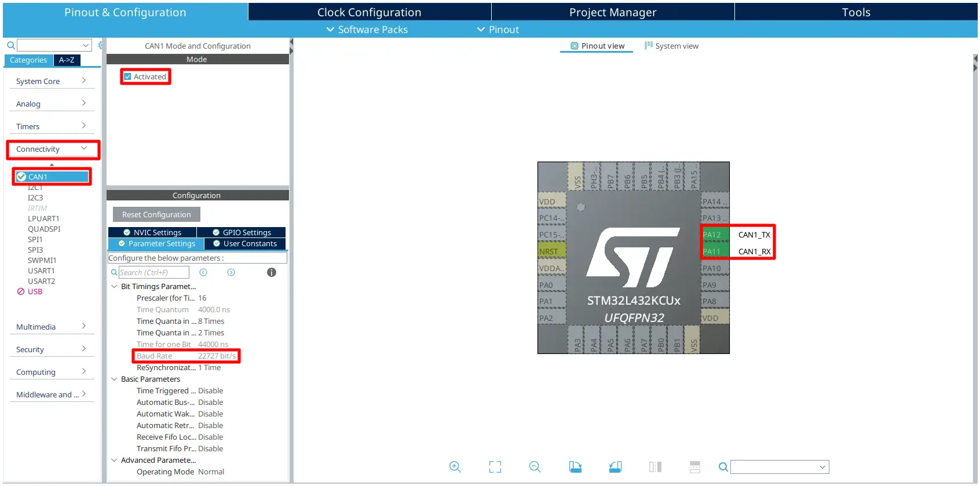Click the Categories button
This screenshot has height=486, width=980.
28,60
